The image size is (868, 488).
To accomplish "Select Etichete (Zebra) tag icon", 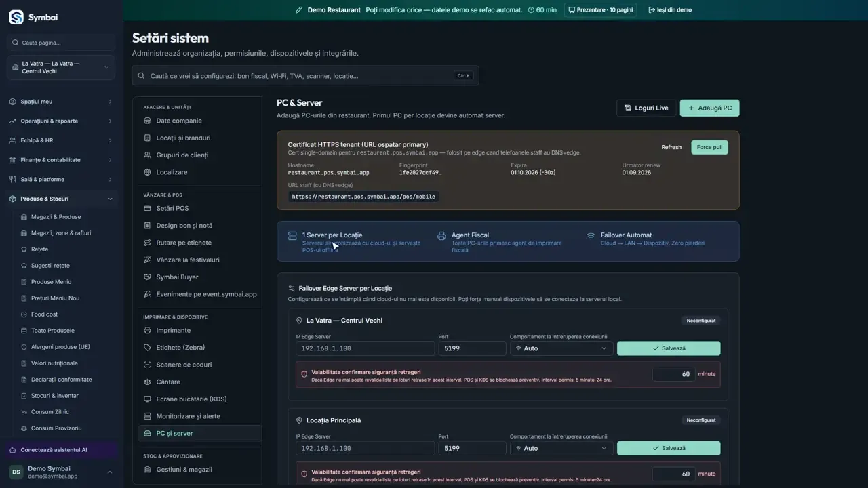I will point(148,348).
